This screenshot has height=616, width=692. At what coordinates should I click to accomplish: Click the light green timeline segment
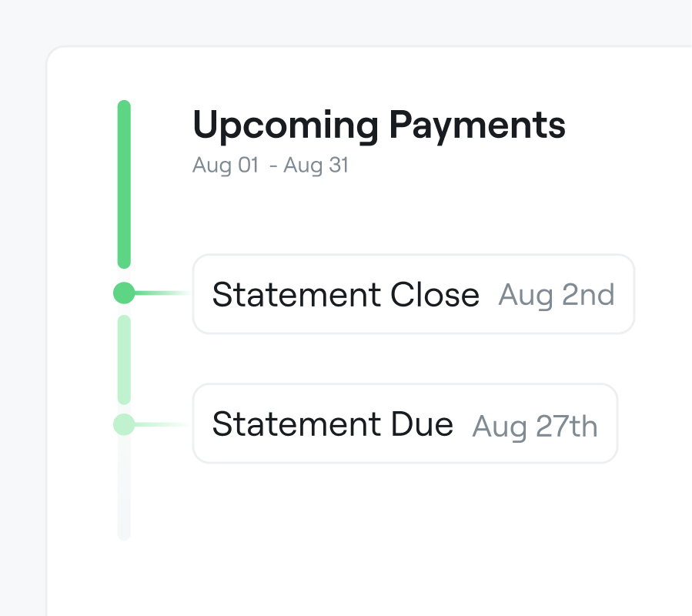coord(124,360)
